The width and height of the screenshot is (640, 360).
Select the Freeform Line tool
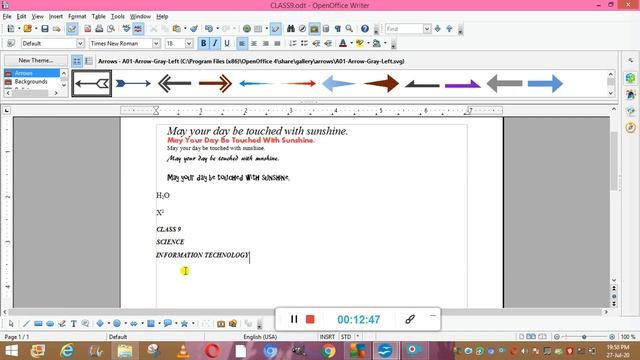pyautogui.click(x=62, y=324)
